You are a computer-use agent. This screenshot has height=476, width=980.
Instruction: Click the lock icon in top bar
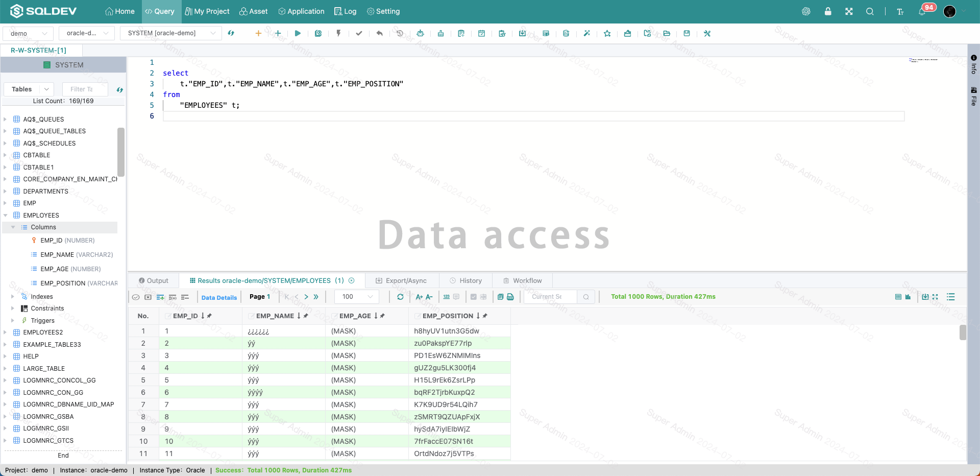[828, 11]
